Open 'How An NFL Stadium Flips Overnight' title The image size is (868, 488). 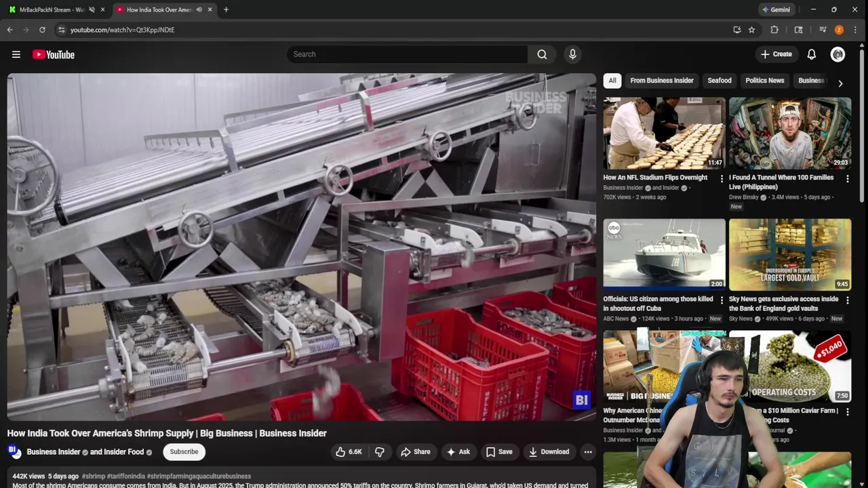pos(655,178)
